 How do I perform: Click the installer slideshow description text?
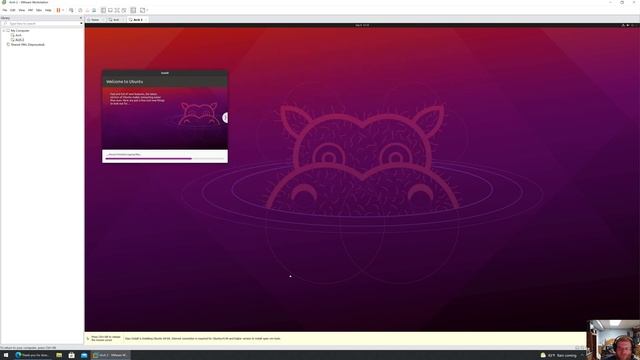(x=137, y=98)
